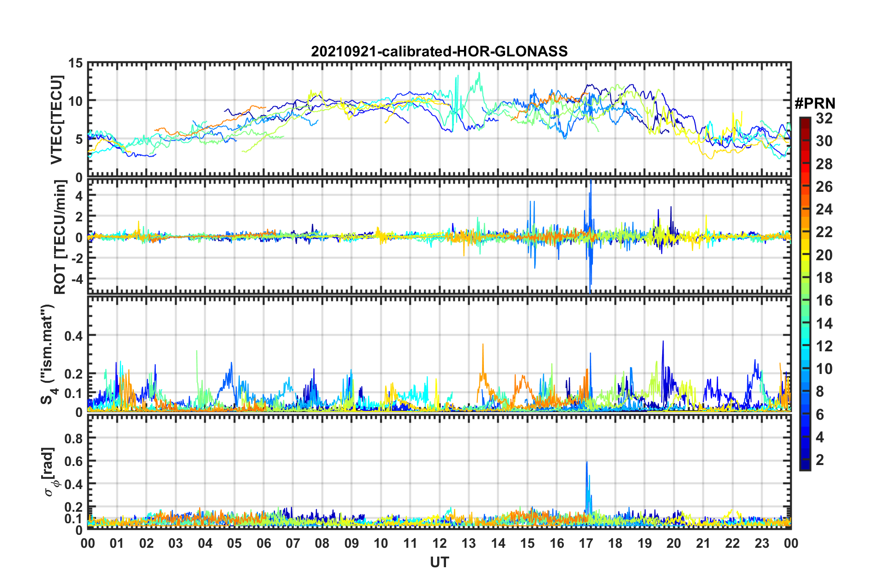Select x-axis tick label 06
The height and width of the screenshot is (588, 879).
[264, 543]
